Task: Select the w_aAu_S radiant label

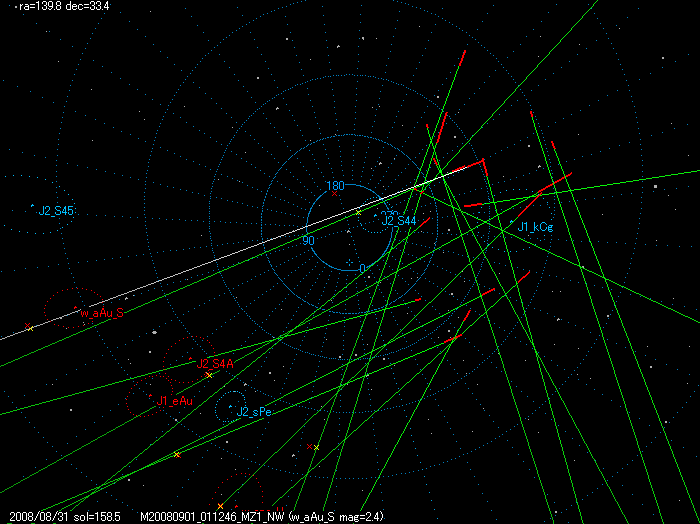Action: 102,313
